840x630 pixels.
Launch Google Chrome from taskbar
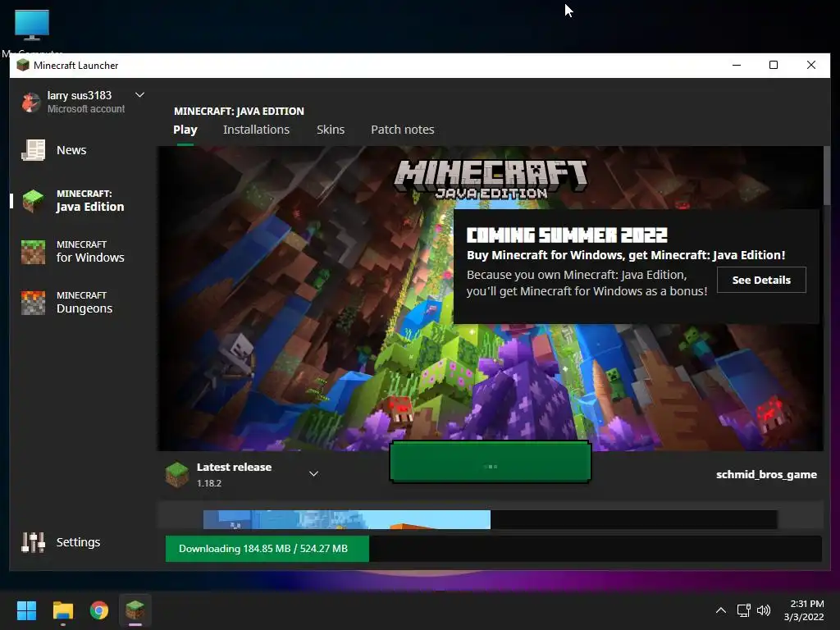point(99,610)
